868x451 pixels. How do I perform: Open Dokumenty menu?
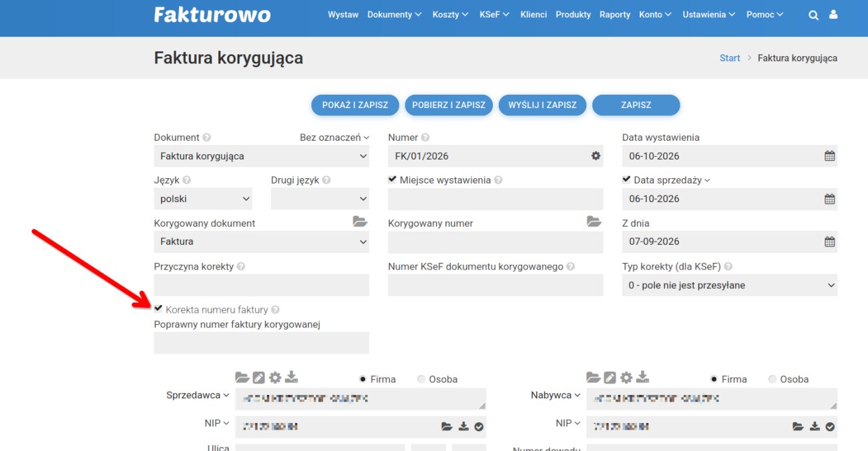coord(395,15)
